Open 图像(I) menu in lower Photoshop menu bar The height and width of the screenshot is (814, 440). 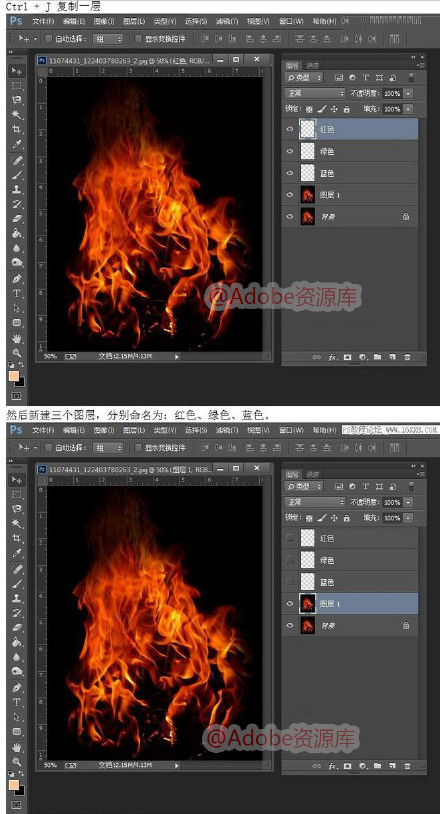(104, 430)
